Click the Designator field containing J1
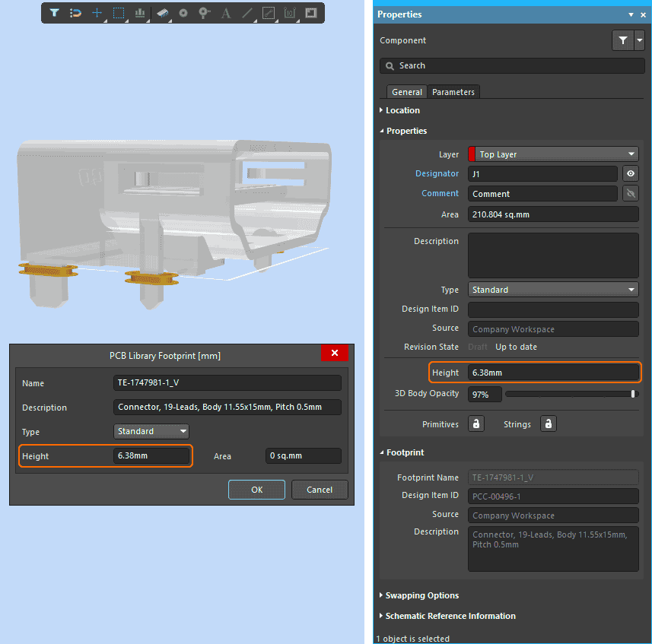This screenshot has width=652, height=644. 542,173
